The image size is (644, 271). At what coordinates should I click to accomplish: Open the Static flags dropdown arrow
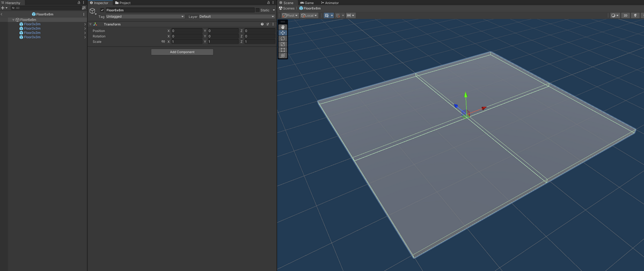[274, 10]
